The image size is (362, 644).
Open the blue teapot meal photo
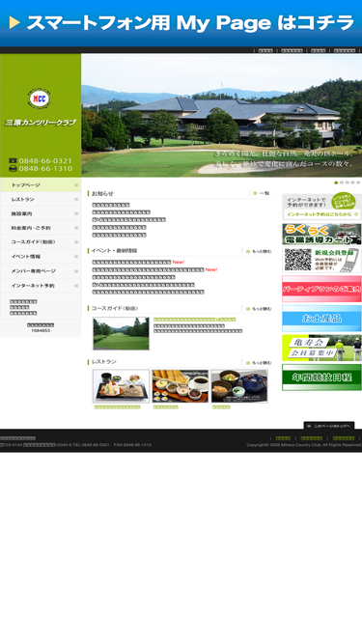coord(239,386)
